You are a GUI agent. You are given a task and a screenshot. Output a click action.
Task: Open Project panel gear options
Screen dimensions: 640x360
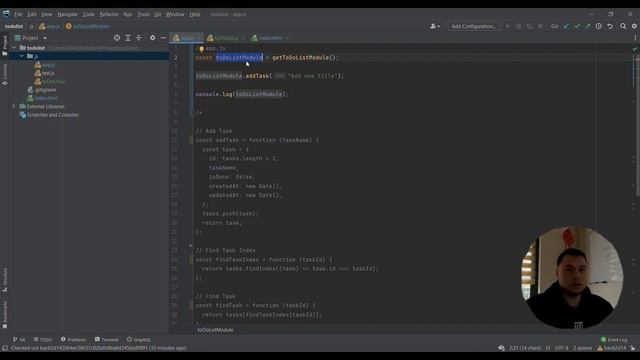(x=152, y=38)
